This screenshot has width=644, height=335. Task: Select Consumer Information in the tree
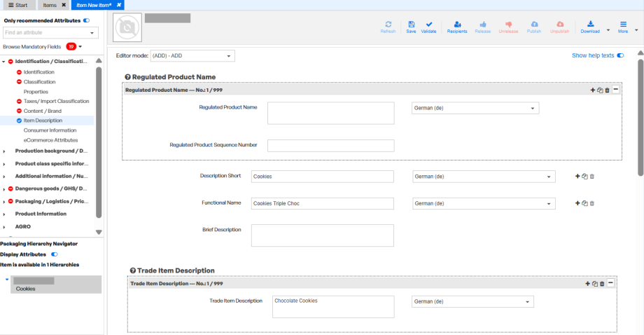click(x=50, y=130)
